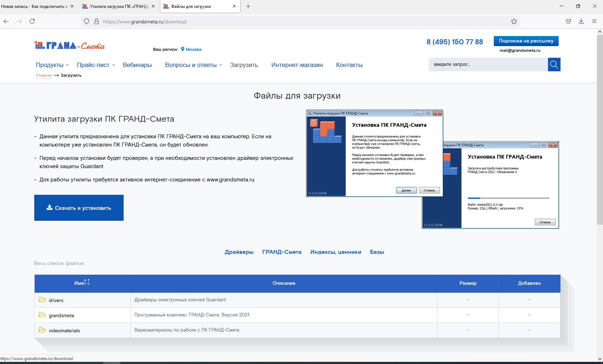Open the Вебинары menu item
The height and width of the screenshot is (364, 603).
tap(137, 65)
